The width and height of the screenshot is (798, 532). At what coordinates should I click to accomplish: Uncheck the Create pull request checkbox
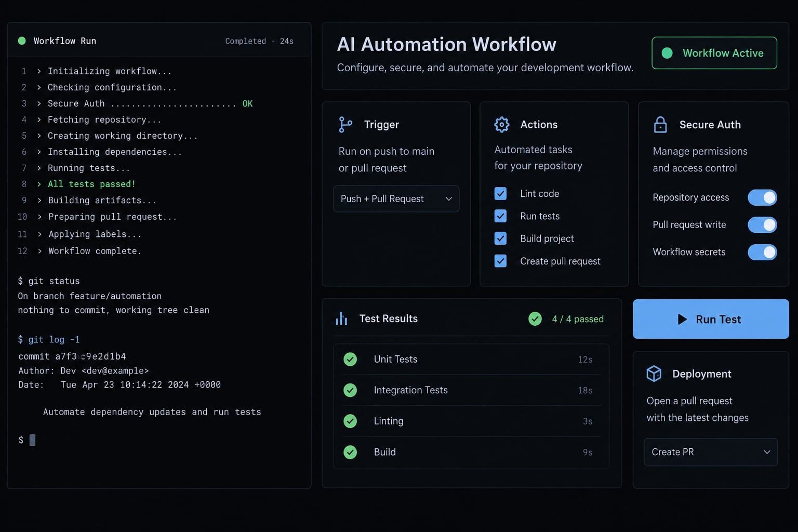coord(500,261)
